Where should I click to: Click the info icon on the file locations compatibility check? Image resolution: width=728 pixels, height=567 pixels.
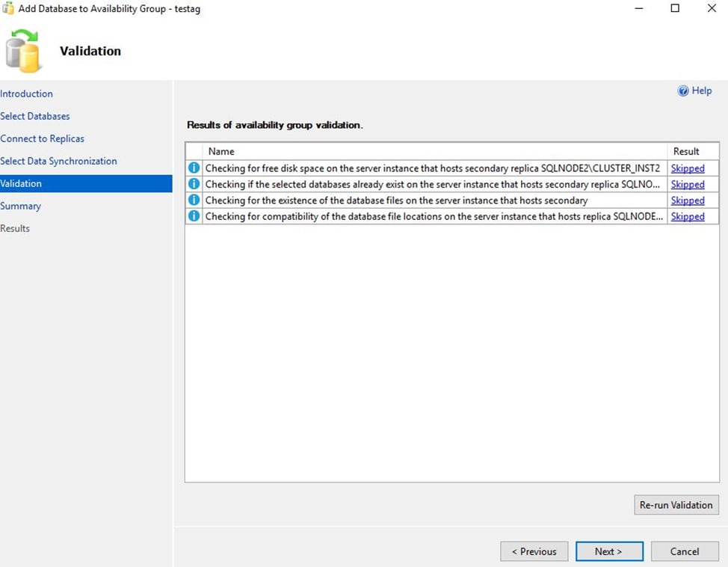tap(194, 216)
